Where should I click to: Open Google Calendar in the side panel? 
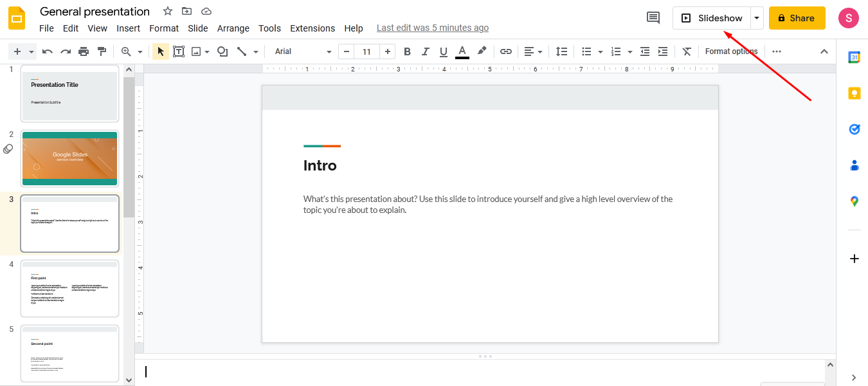(x=854, y=57)
